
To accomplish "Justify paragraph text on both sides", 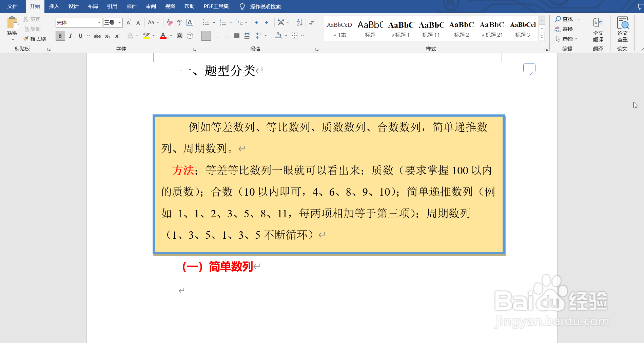I will point(237,36).
